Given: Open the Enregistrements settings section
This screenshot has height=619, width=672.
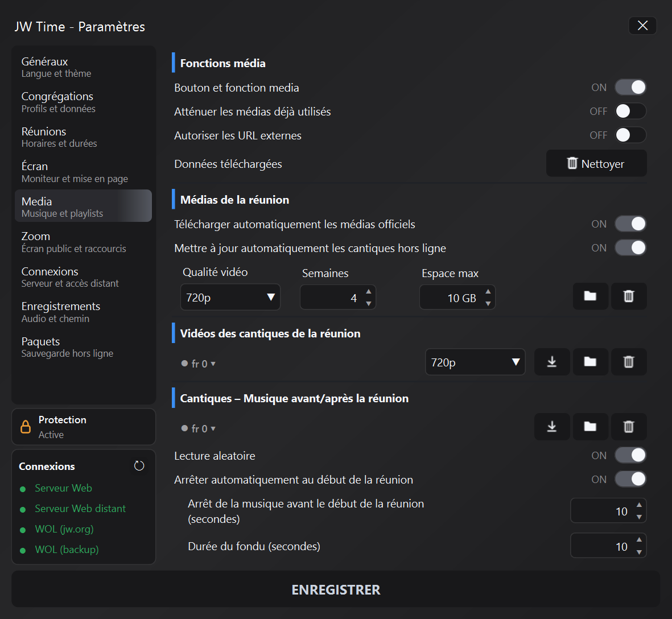Looking at the screenshot, I should (x=83, y=312).
